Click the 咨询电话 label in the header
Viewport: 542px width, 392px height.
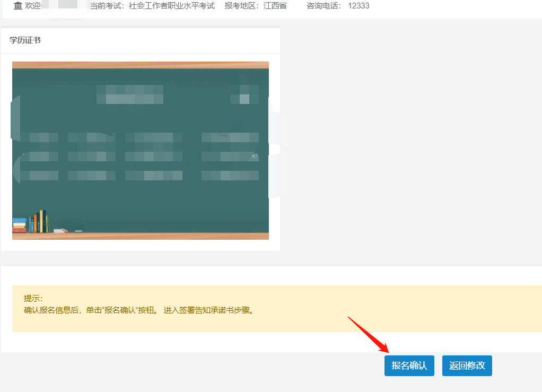(x=321, y=6)
